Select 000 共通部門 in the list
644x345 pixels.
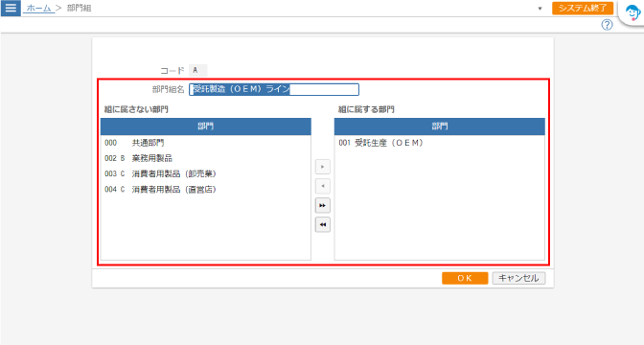click(x=205, y=143)
